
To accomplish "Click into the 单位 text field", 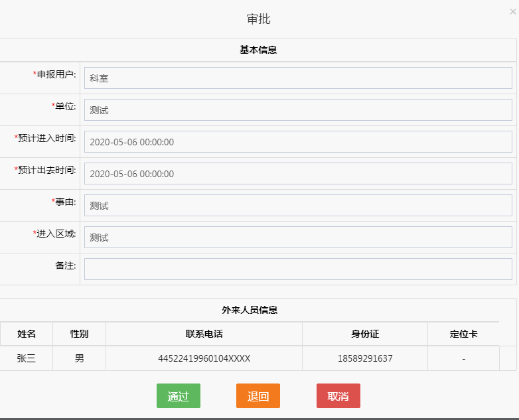I will pos(297,110).
